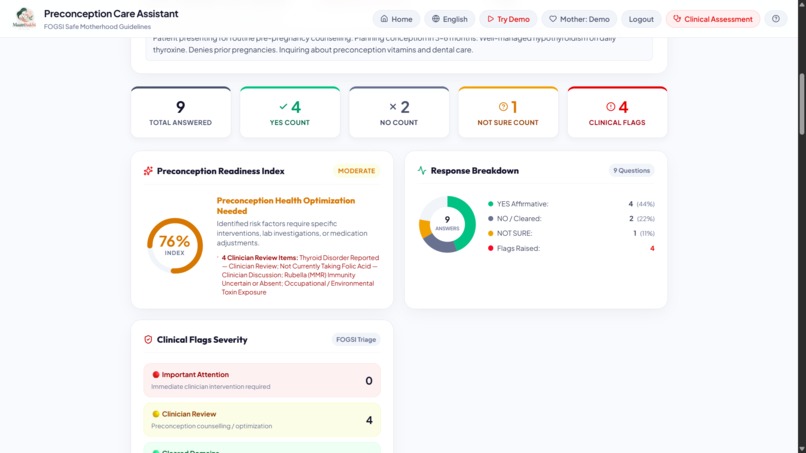Open the Clinical Assessment view
Screen dimensions: 806x453
coord(712,19)
